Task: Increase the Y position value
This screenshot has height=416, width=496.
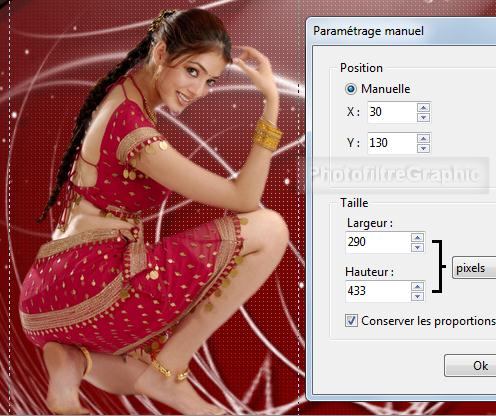Action: click(423, 138)
